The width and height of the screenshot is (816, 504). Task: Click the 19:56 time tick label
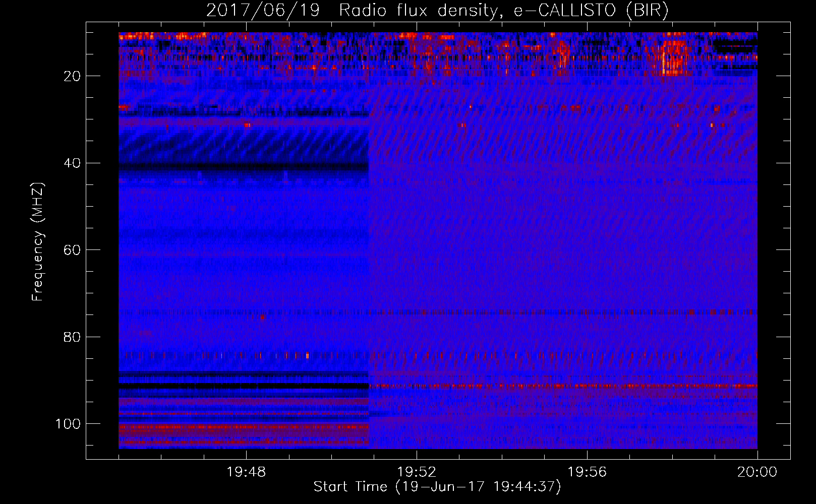click(x=587, y=472)
